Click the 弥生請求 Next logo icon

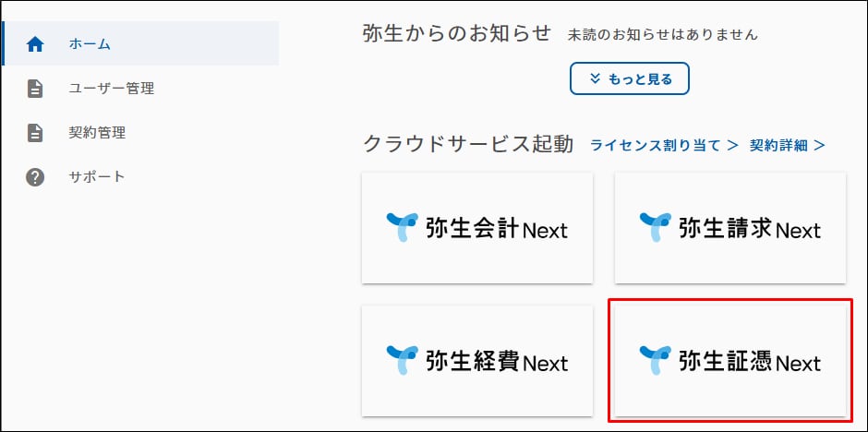click(656, 226)
